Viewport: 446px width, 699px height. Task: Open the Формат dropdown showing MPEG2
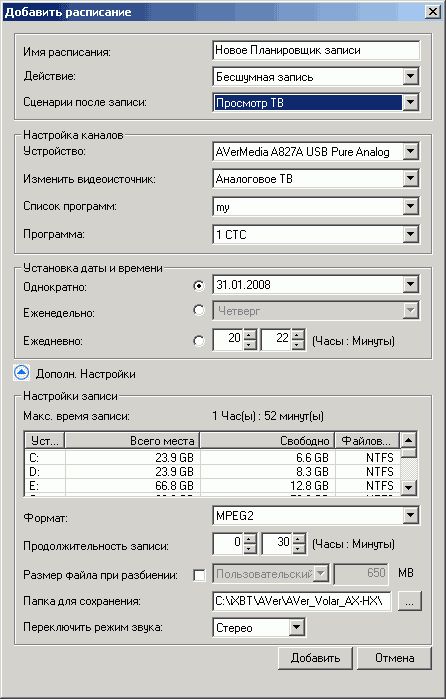(410, 516)
